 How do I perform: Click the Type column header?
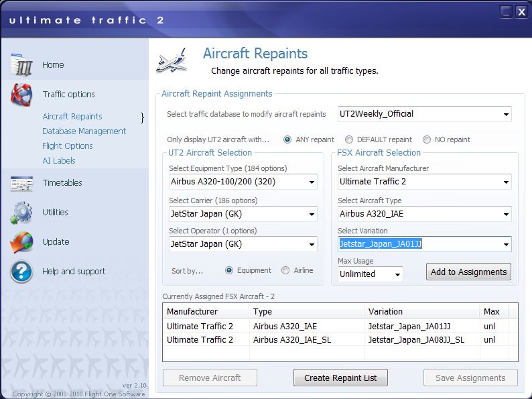click(x=307, y=311)
